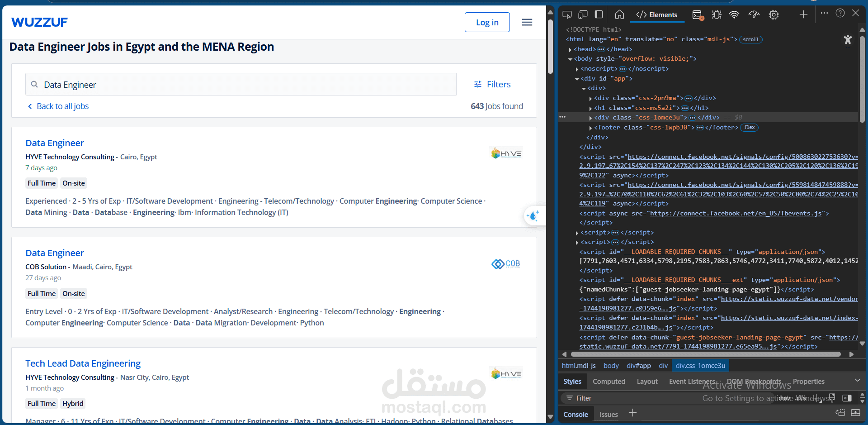This screenshot has width=868, height=425.
Task: Switch to the Computed tab
Action: tap(609, 381)
